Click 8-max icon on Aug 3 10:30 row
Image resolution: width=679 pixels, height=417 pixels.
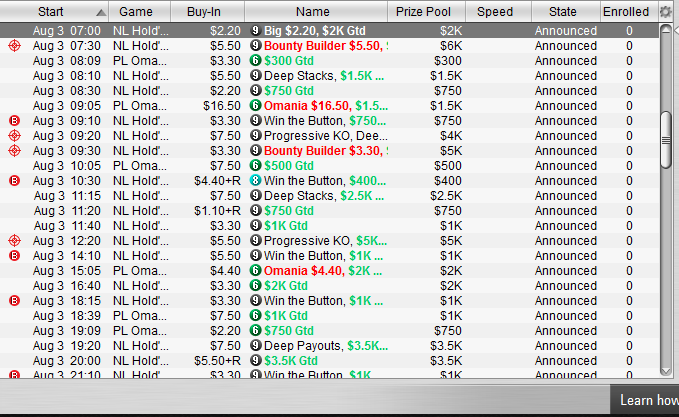click(255, 180)
